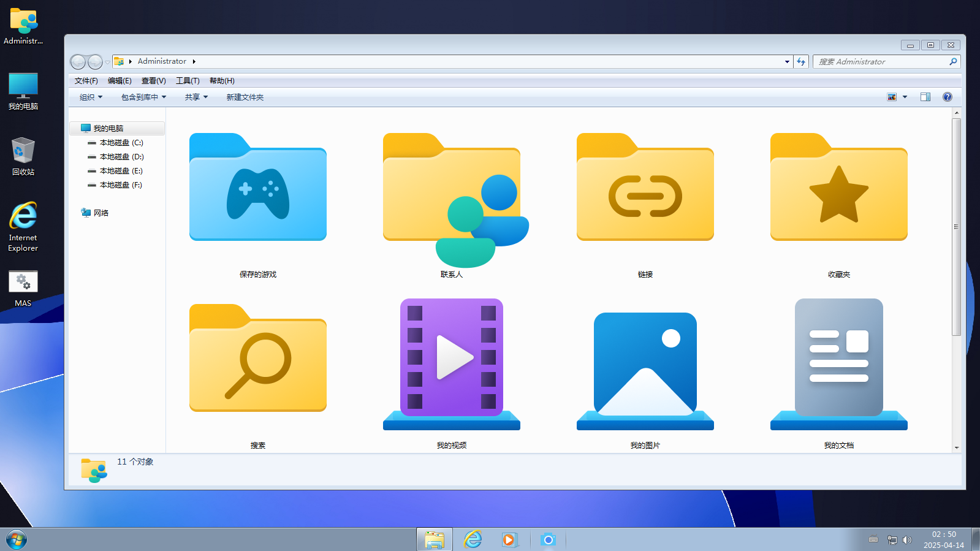
Task: Click the search magnifier icon
Action: pyautogui.click(x=953, y=61)
